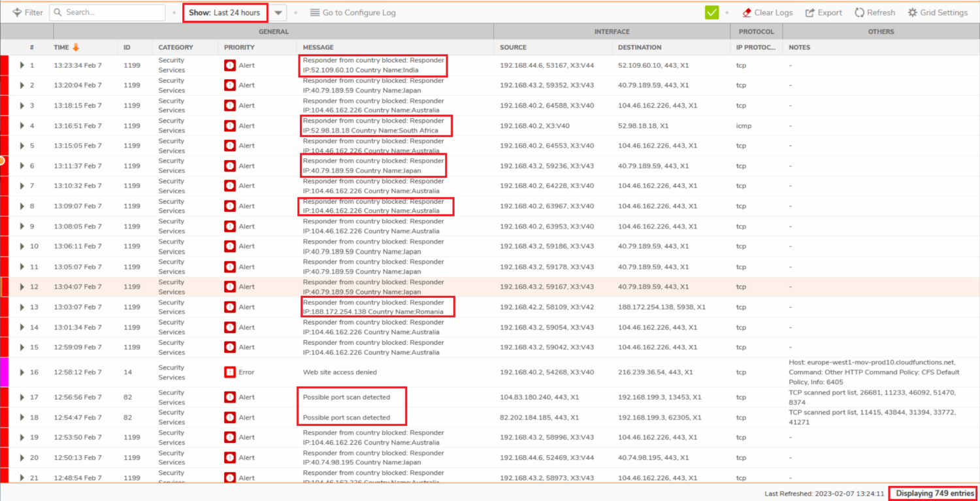The height and width of the screenshot is (501, 980).
Task: Open Grid Settings gear icon
Action: tap(912, 12)
